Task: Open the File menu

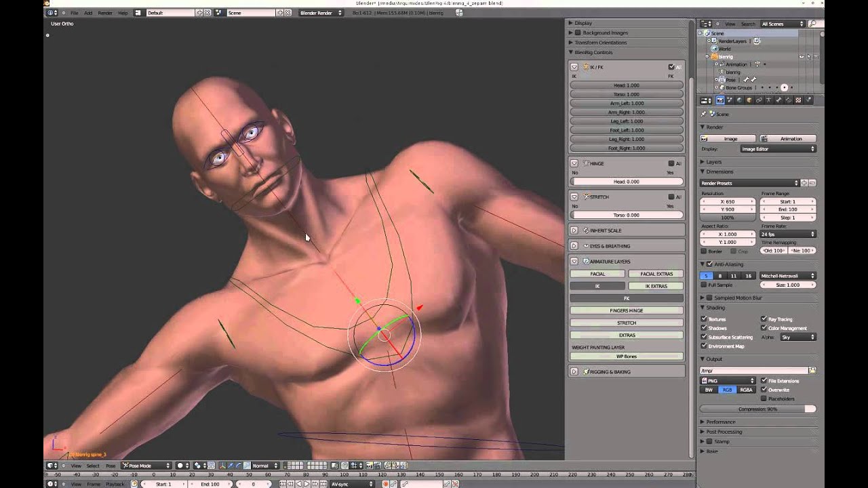Action: [x=74, y=13]
